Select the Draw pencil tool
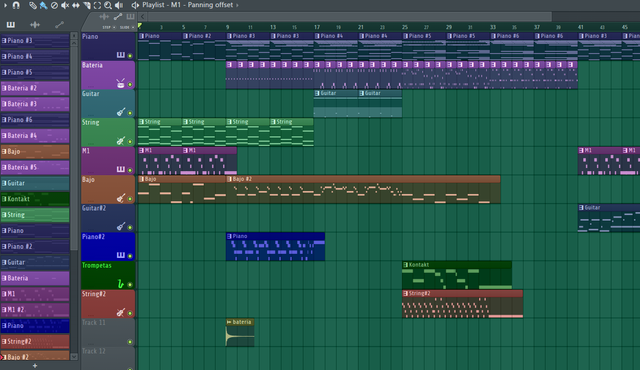This screenshot has height=370, width=640. pyautogui.click(x=33, y=5)
